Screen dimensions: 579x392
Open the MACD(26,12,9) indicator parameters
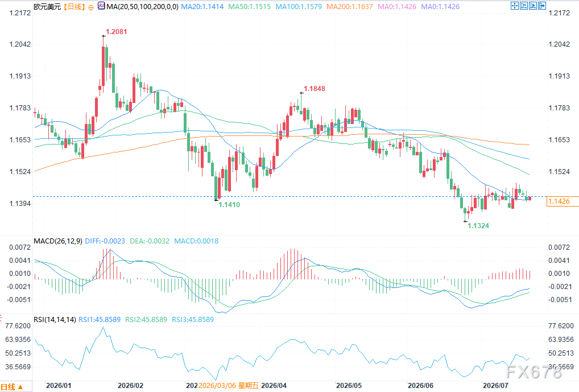coord(58,241)
